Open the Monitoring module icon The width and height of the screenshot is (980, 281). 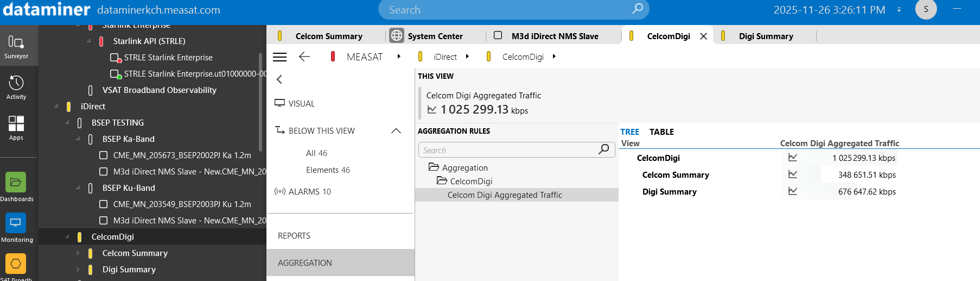(16, 227)
